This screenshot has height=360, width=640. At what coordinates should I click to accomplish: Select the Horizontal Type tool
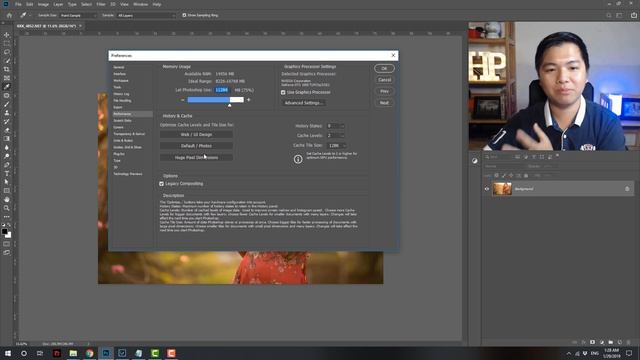coord(7,173)
